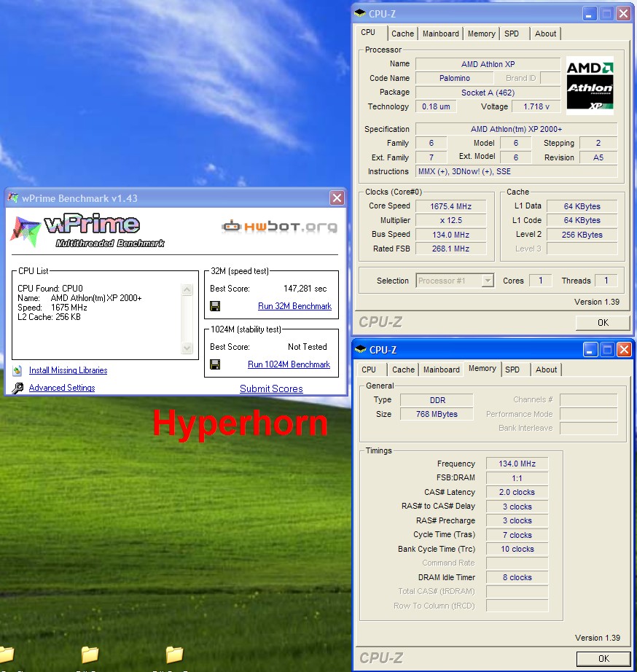Click the Install Missing Libraries icon
The width and height of the screenshot is (637, 672).
click(x=17, y=370)
